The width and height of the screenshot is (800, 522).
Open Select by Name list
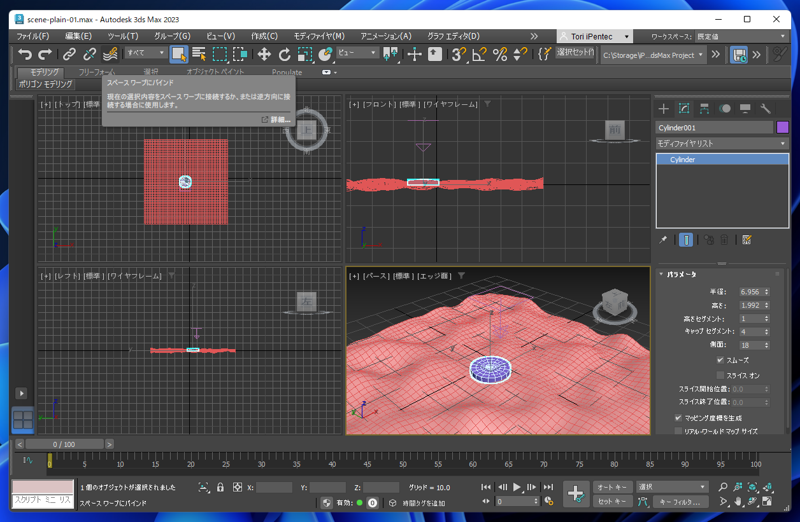[x=199, y=54]
